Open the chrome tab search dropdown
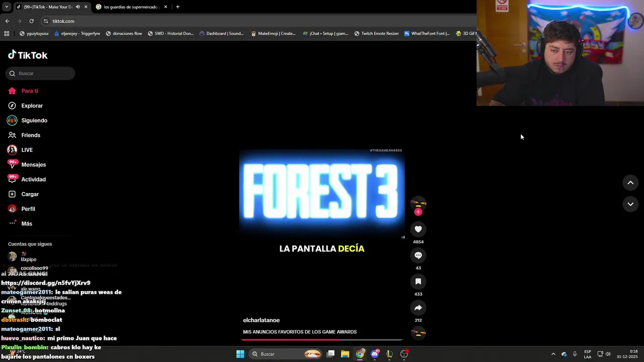 tap(7, 7)
